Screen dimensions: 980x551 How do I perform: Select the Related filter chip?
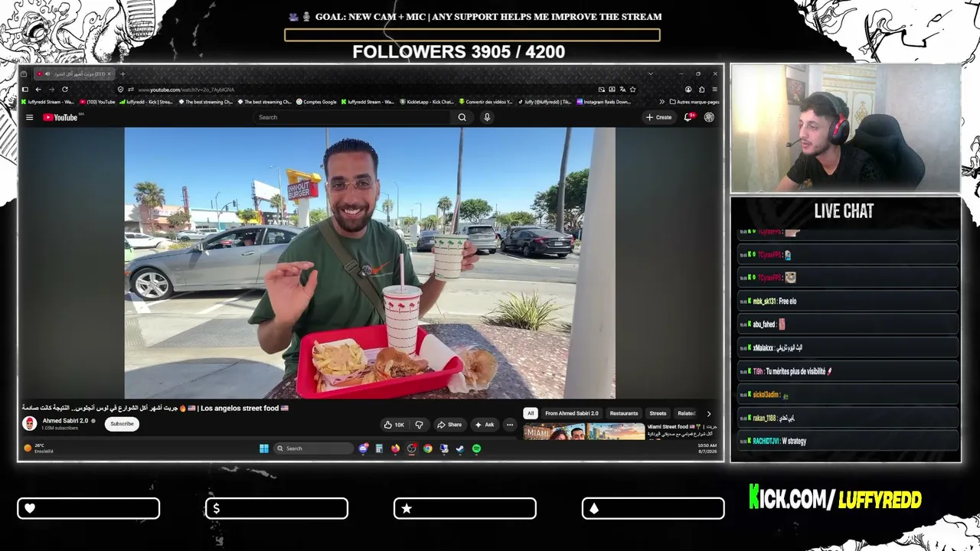pyautogui.click(x=686, y=413)
